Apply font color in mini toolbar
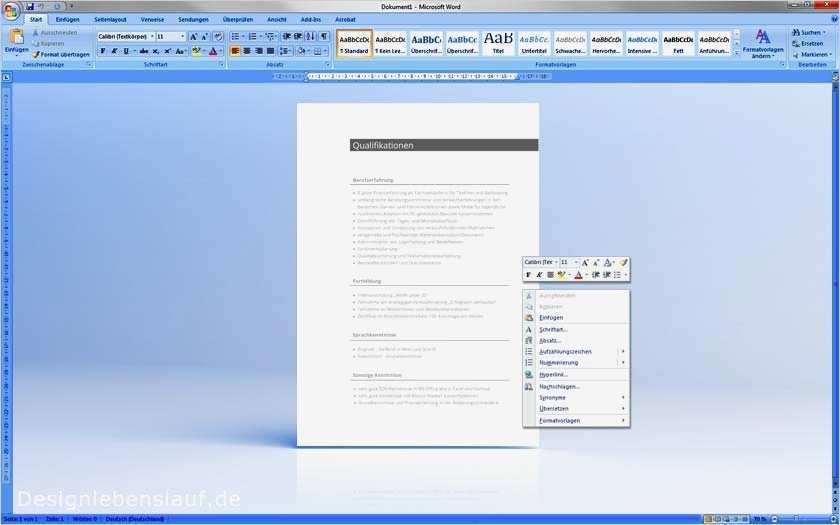This screenshot has width=840, height=525. (x=578, y=275)
